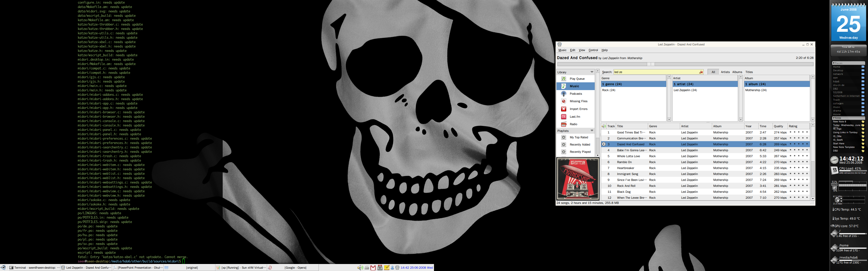Select the 'Whole Lotta Love' track row
Viewport: 868px width, 271px height.
(x=705, y=156)
